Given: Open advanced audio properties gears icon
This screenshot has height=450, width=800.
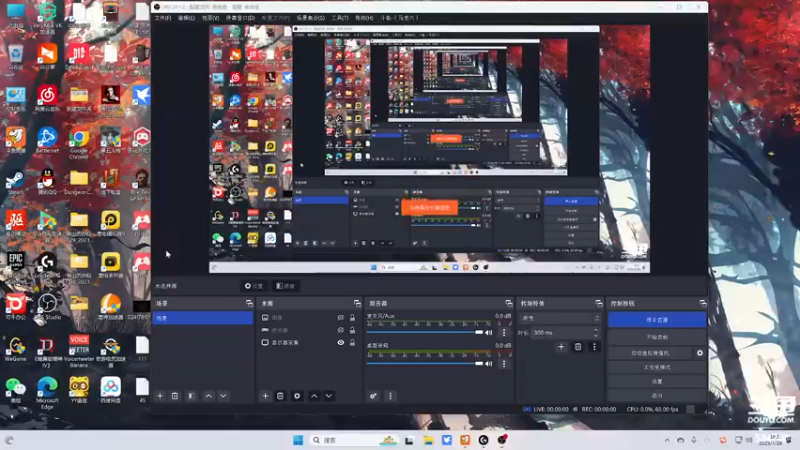Looking at the screenshot, I should [x=373, y=396].
